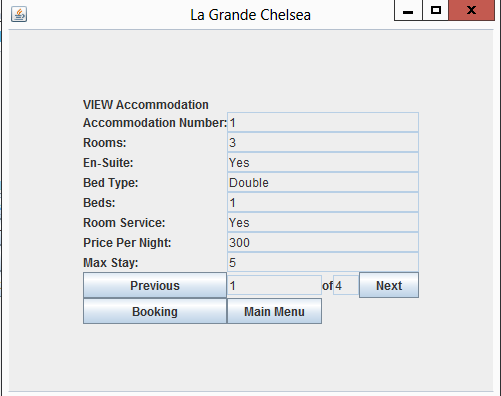Select the Accommodation Number field
This screenshot has width=501, height=396.
(x=323, y=122)
